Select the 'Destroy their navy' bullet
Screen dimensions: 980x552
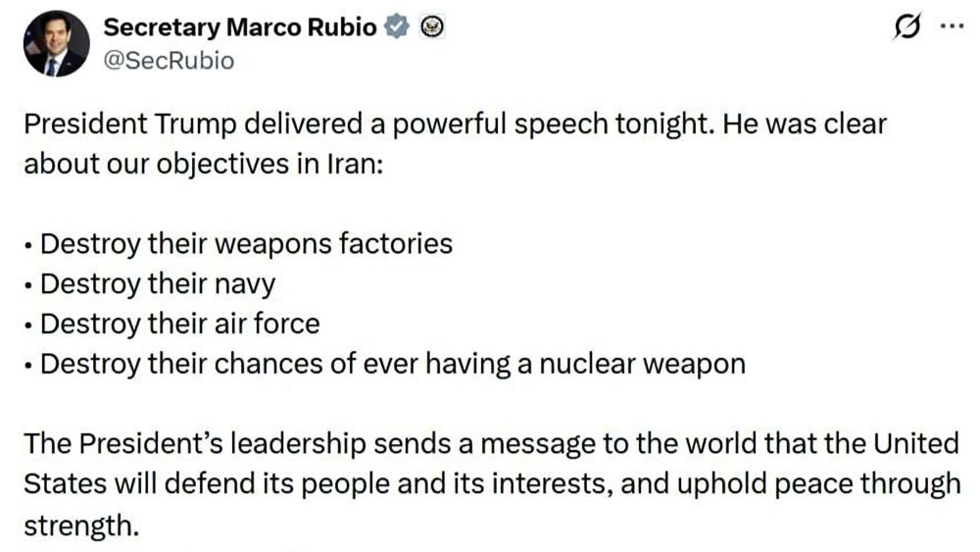click(157, 283)
